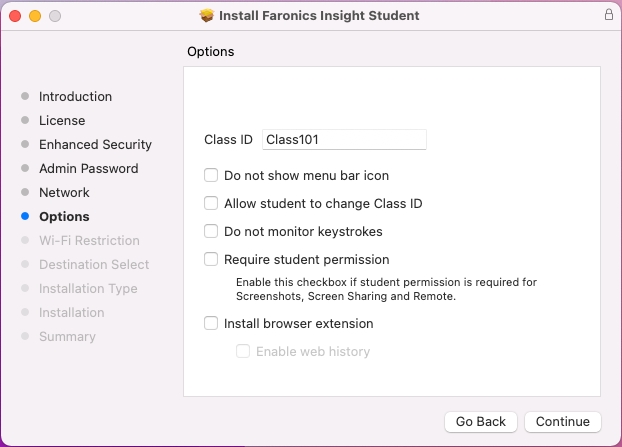The width and height of the screenshot is (622, 447).
Task: Click the blue bullet beside Options
Action: (x=25, y=217)
